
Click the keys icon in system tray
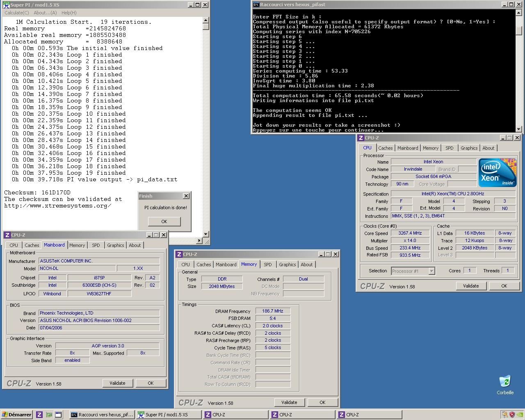coord(504,415)
